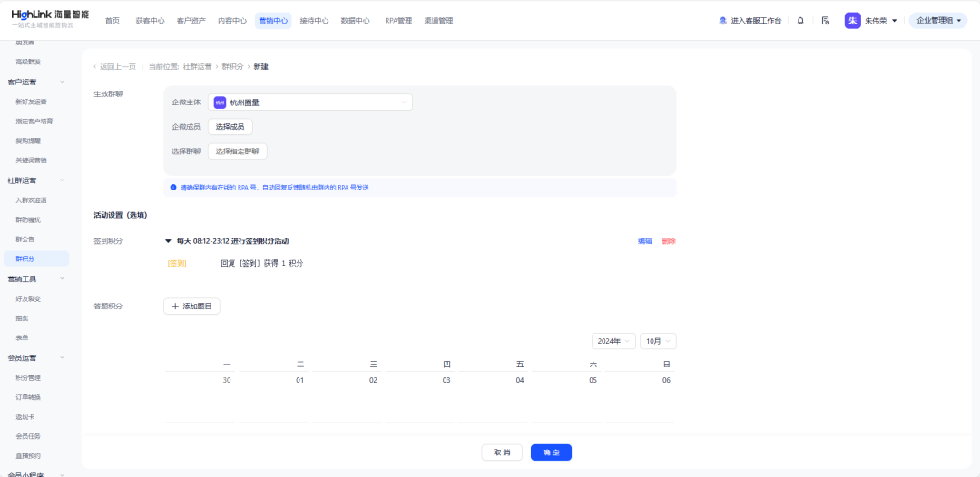Open 会员任务 in sidebar
Viewport: 980px width, 477px height.
[28, 436]
